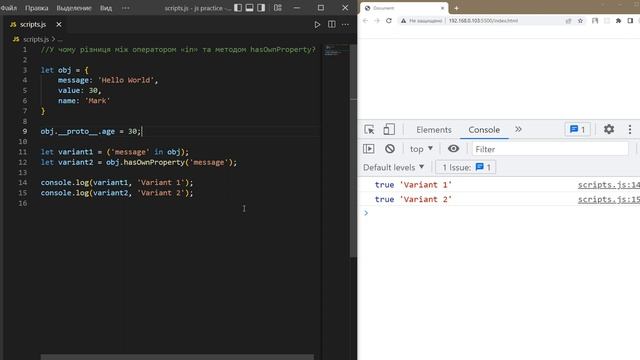This screenshot has height=360, width=640.
Task: Toggle the primary side bar layout icon
Action: coord(238,8)
